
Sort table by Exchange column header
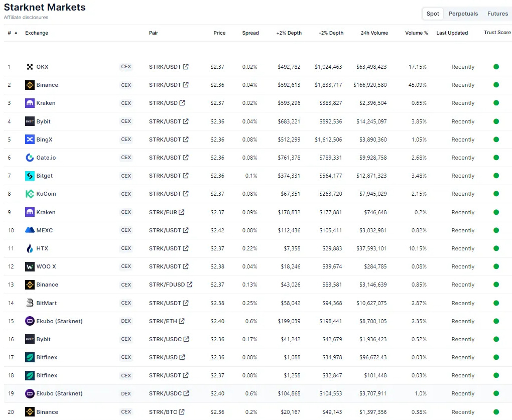pos(37,33)
